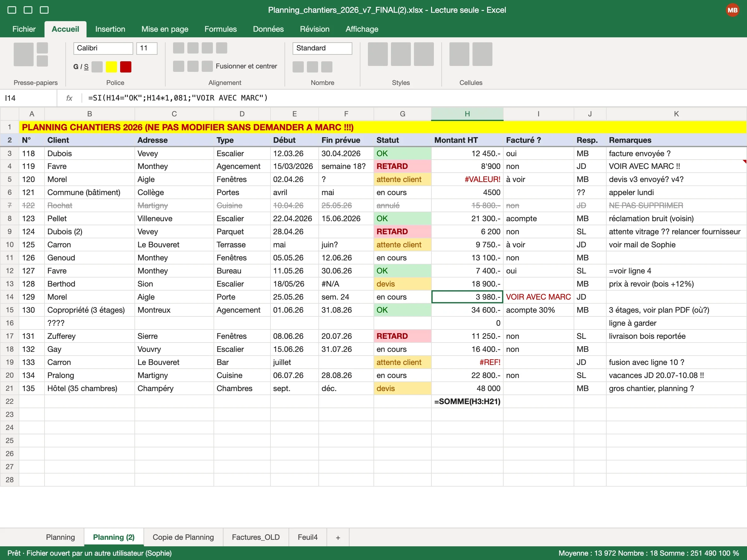Click the #N/A cell in Fin prévue

click(346, 284)
